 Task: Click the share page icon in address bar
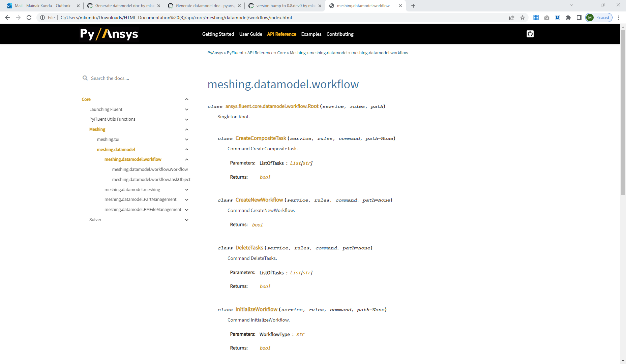point(512,18)
